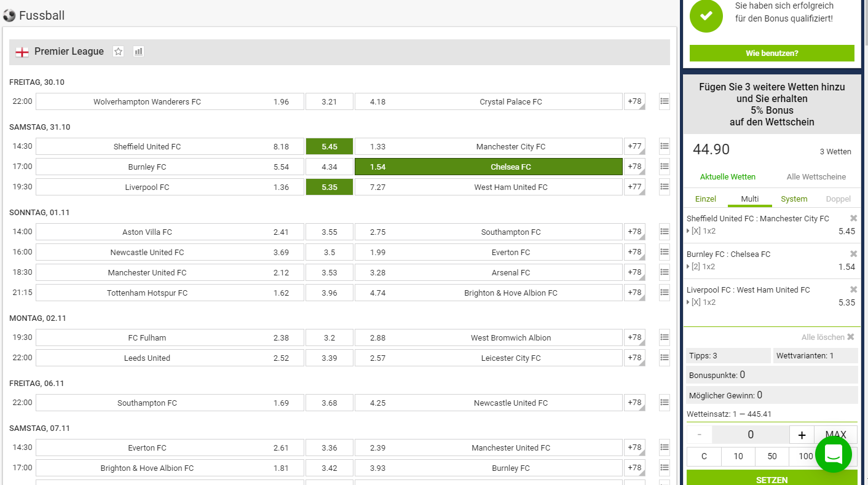The height and width of the screenshot is (485, 868).
Task: Select draw 3.39 for Leeds vs Leicester
Action: click(x=329, y=358)
